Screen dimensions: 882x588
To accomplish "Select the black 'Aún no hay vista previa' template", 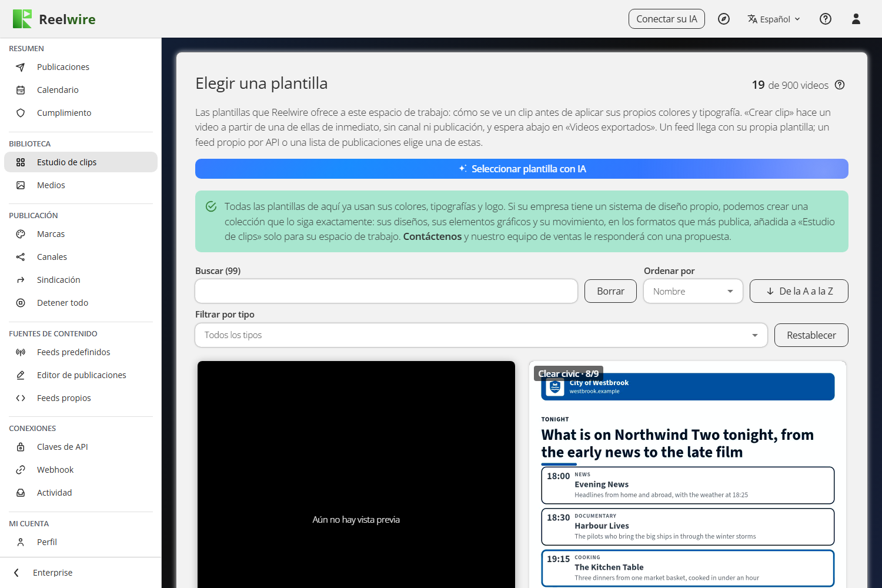I will click(x=356, y=475).
